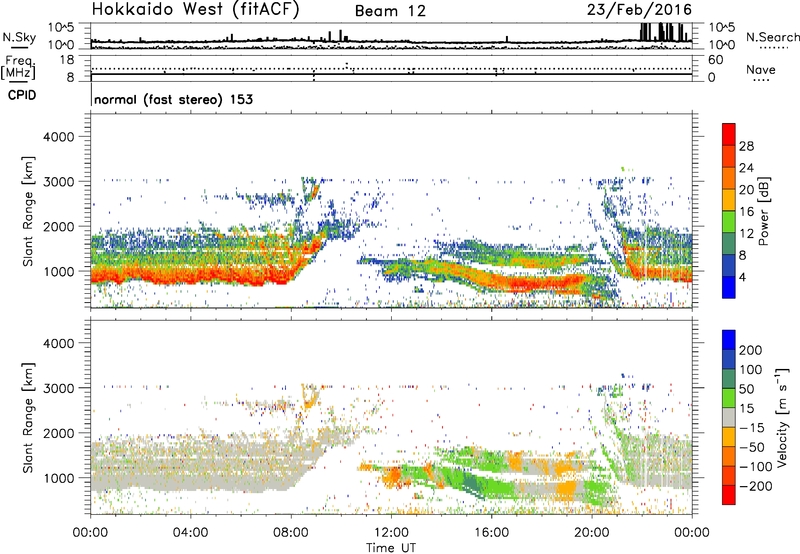Click the 'CPID' label

[22, 95]
